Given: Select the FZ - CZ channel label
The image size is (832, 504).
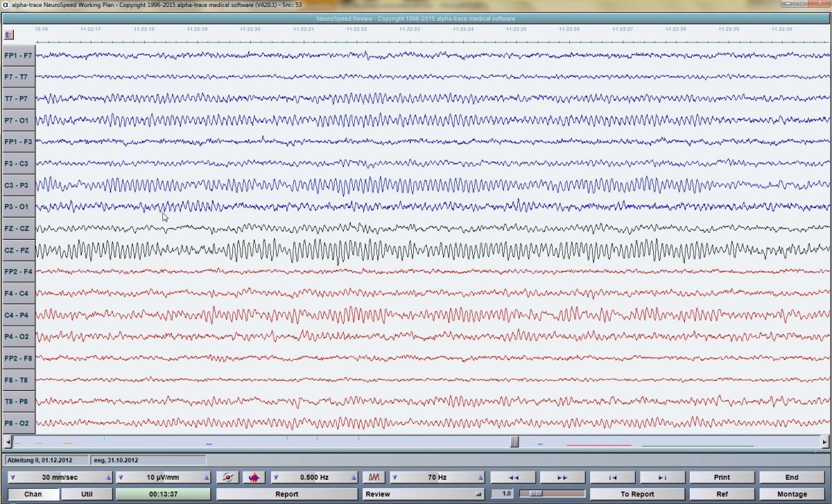Looking at the screenshot, I should 18,228.
